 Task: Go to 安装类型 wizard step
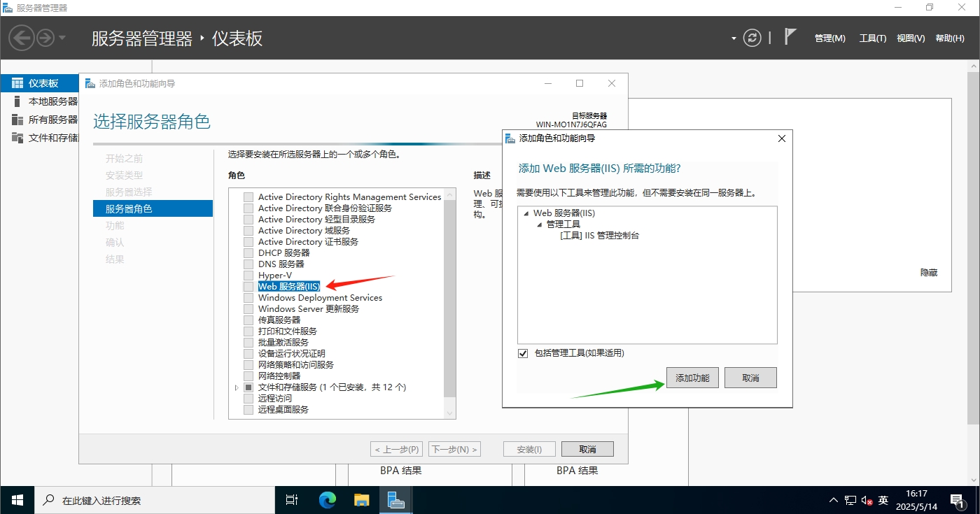coord(124,176)
